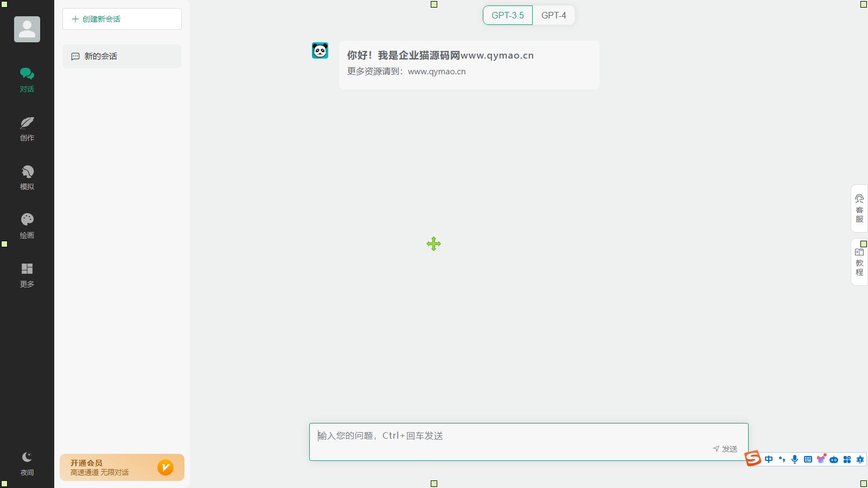The image size is (868, 488).
Task: Open the 创作 writing section
Action: tap(27, 129)
